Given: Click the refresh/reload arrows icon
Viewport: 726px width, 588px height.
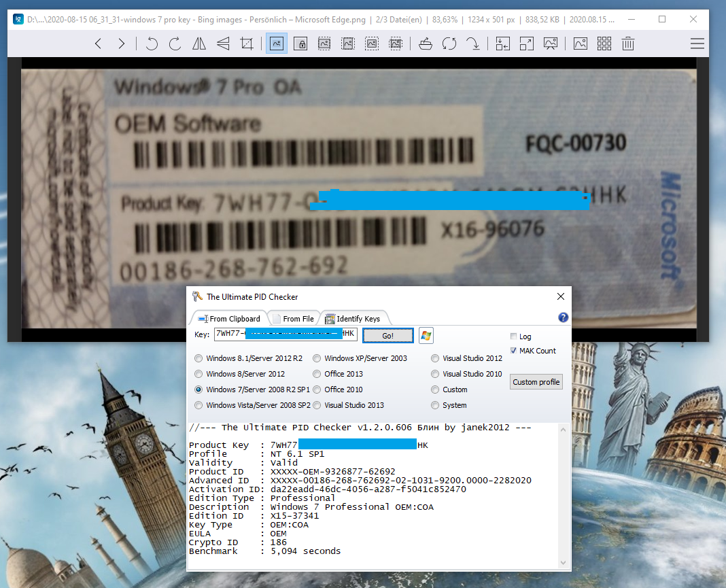Looking at the screenshot, I should (x=449, y=44).
